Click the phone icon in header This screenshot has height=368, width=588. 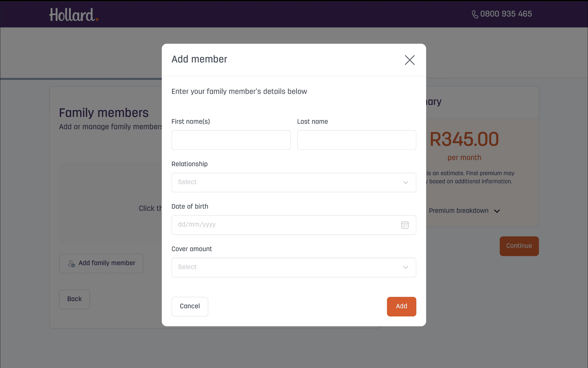click(475, 14)
